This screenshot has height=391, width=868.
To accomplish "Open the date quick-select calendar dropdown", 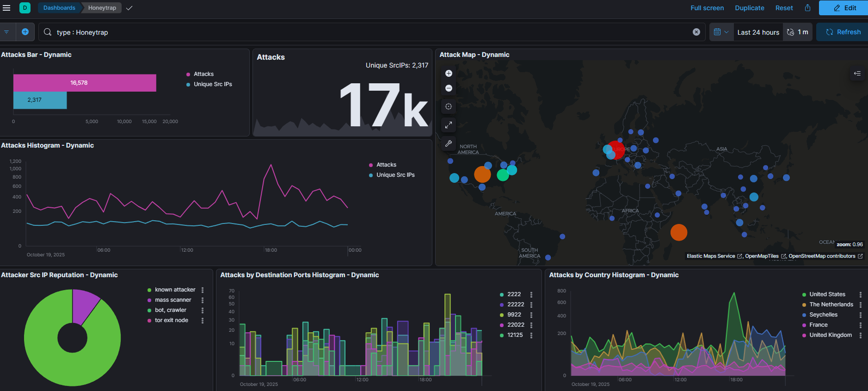I will coord(721,32).
